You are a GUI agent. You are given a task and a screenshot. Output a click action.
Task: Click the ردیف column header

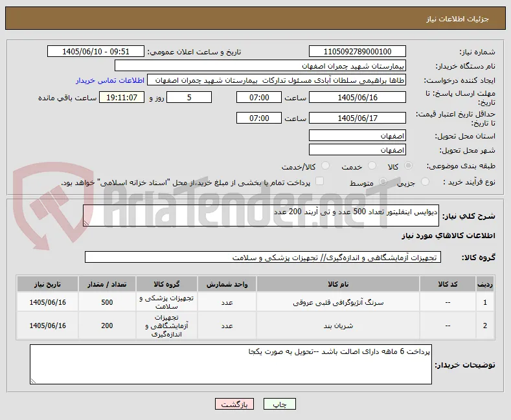[x=485, y=284]
